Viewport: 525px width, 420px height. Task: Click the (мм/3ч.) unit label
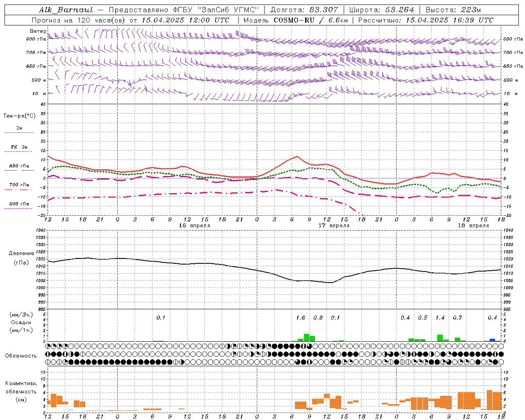(x=21, y=315)
